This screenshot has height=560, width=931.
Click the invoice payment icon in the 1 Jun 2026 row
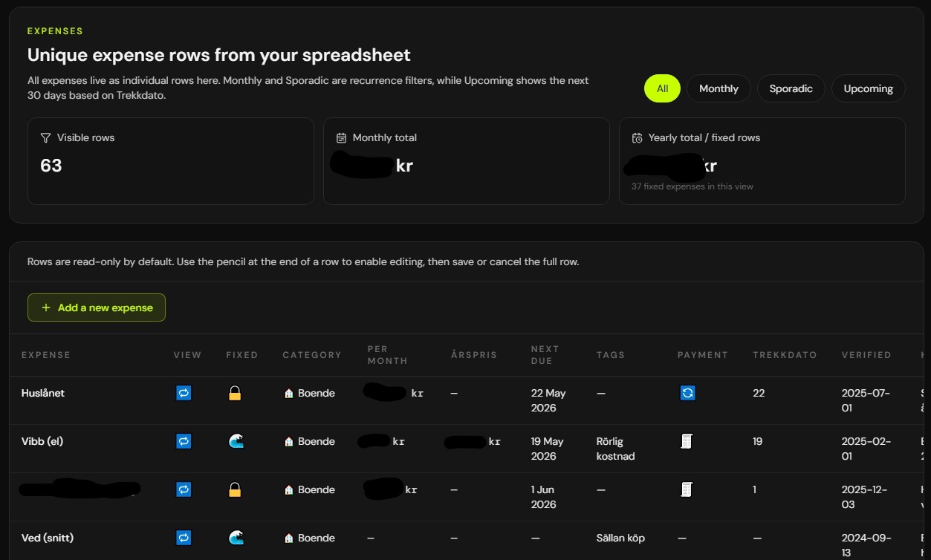pos(687,489)
